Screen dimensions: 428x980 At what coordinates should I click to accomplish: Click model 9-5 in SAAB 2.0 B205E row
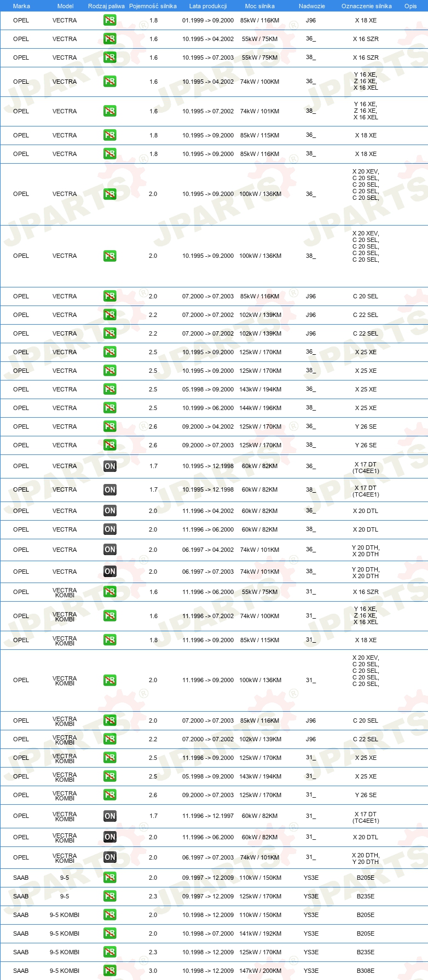(x=65, y=878)
